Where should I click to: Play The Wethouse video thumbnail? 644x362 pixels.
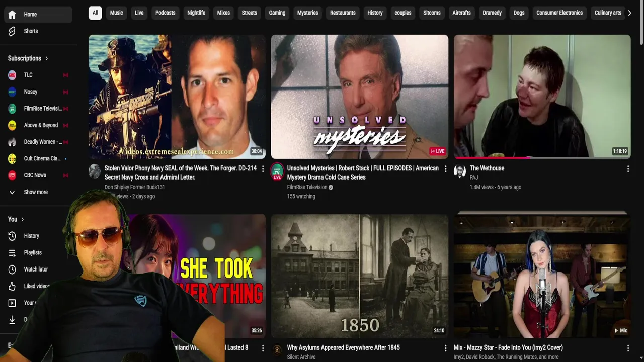[542, 97]
